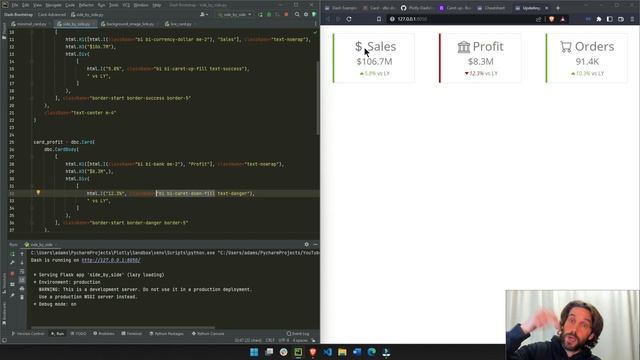Screen dimensions: 640x360
Task: Click the Search Everywhere magnifier icon
Action: (x=297, y=15)
